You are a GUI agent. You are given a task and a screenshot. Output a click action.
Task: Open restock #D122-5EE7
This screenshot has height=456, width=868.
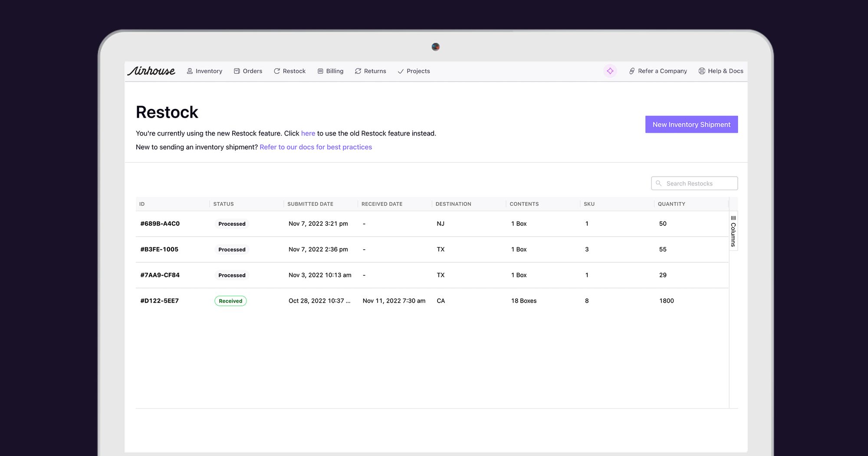click(159, 301)
